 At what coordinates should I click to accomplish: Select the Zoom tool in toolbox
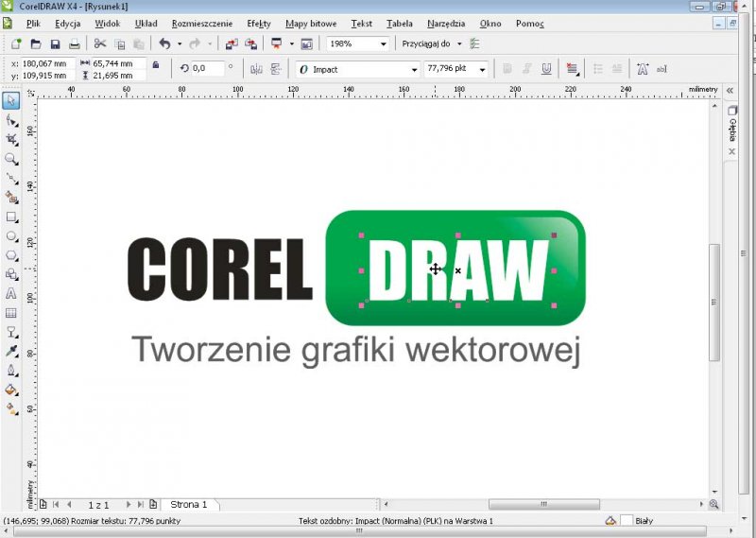click(x=11, y=159)
